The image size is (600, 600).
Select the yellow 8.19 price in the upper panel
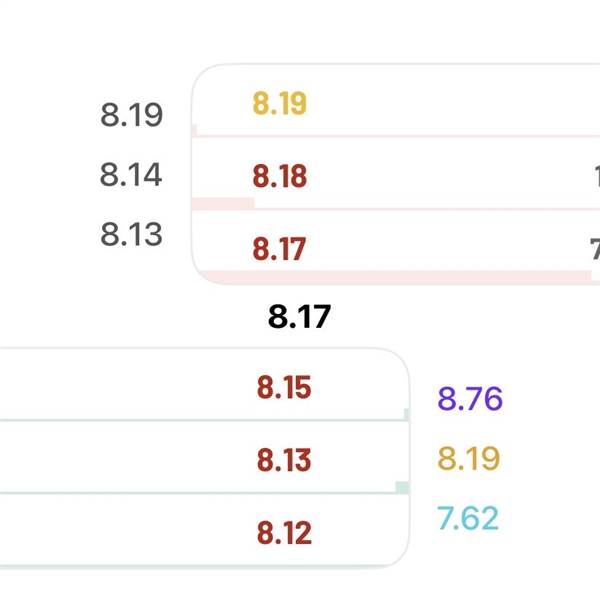coord(279,104)
